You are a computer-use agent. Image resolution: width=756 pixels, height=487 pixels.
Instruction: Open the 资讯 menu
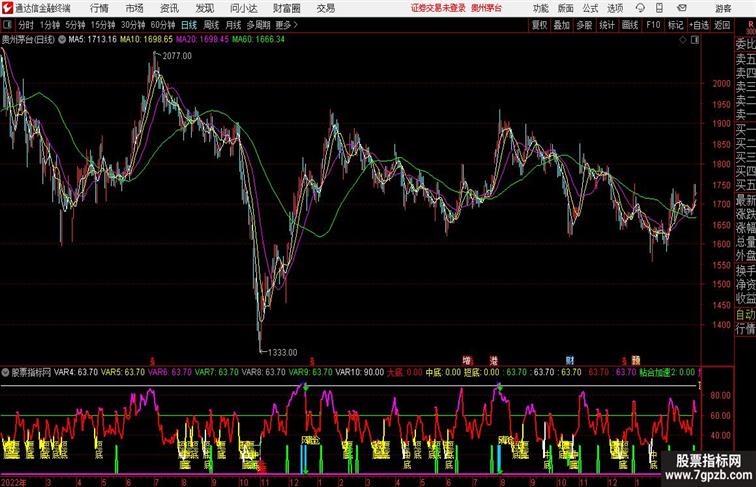[x=169, y=8]
